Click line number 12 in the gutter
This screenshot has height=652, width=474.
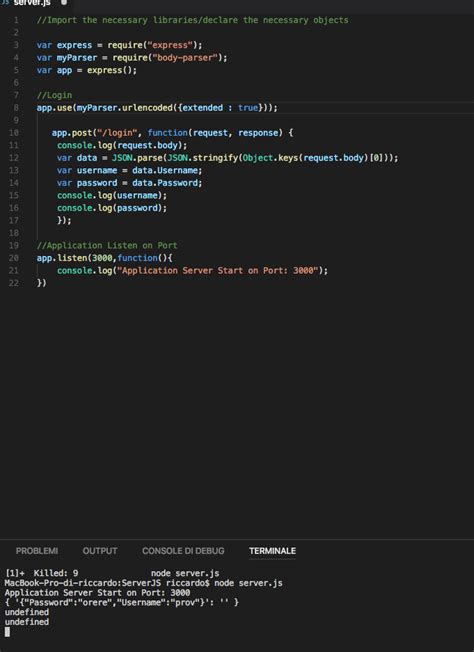pos(14,158)
